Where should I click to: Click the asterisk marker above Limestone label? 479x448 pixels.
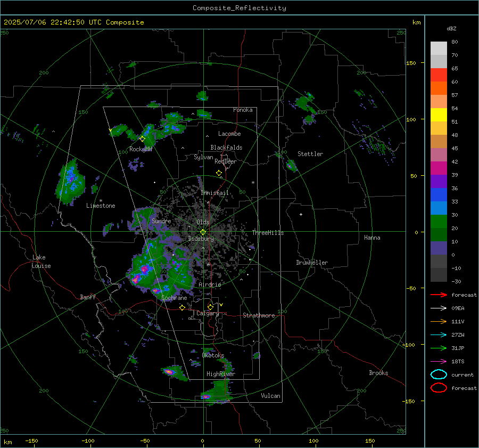pos(101,201)
